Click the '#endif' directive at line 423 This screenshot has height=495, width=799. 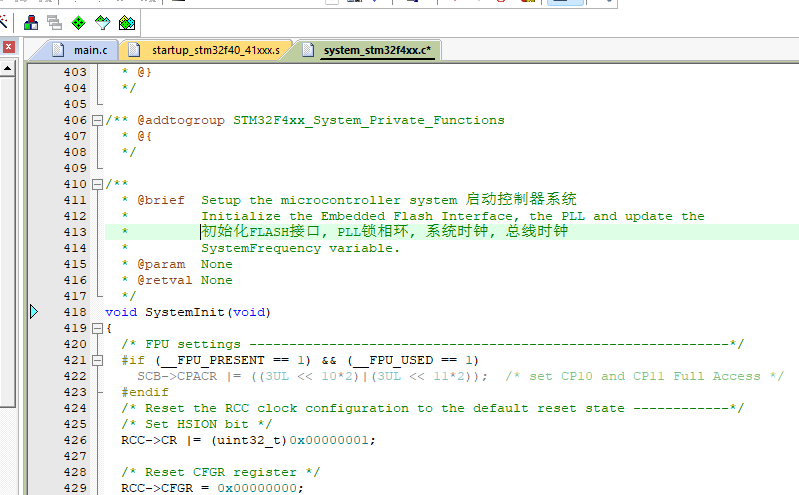point(145,393)
